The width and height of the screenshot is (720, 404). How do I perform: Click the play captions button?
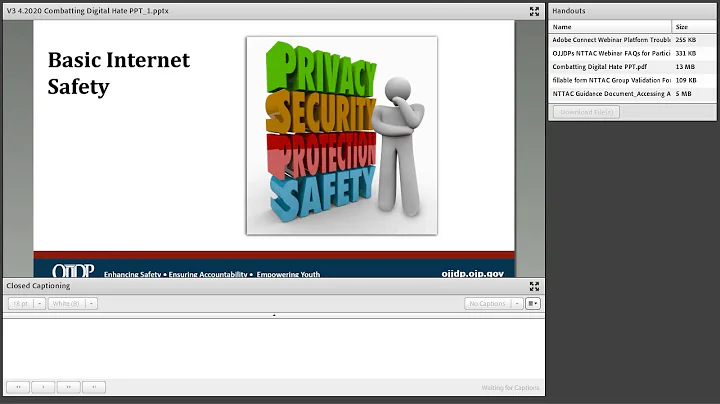[x=43, y=387]
